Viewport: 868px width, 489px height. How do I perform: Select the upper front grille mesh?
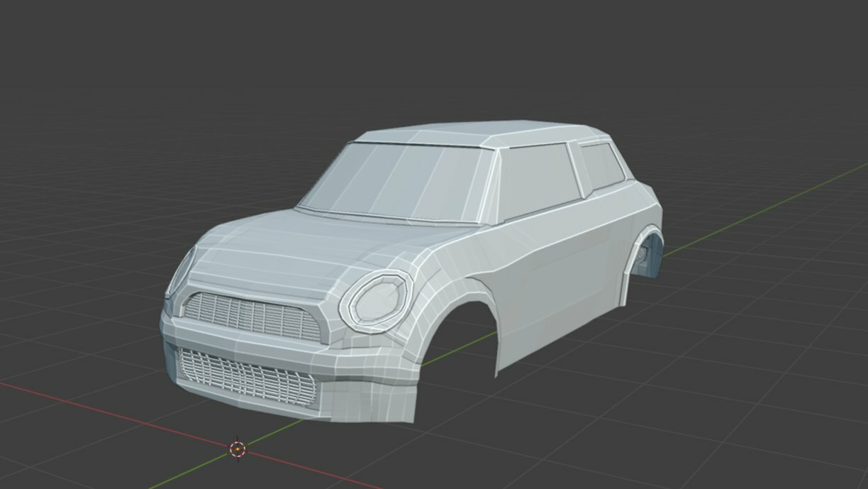click(253, 317)
